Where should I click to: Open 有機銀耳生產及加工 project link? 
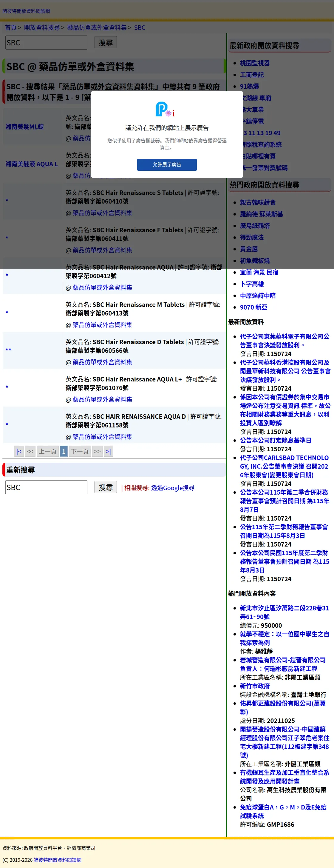coord(284,777)
